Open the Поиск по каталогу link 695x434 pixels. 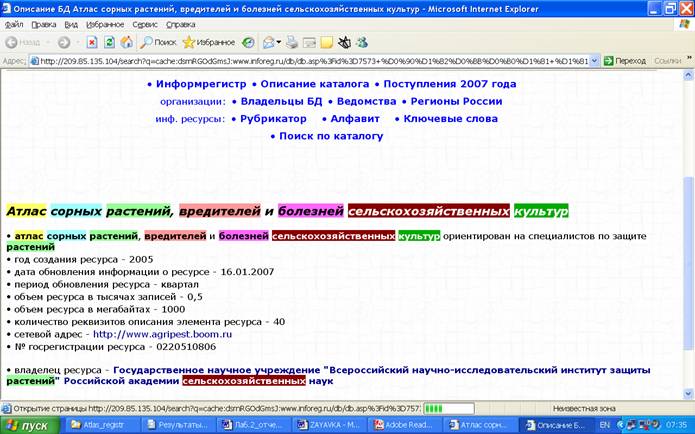click(x=330, y=135)
